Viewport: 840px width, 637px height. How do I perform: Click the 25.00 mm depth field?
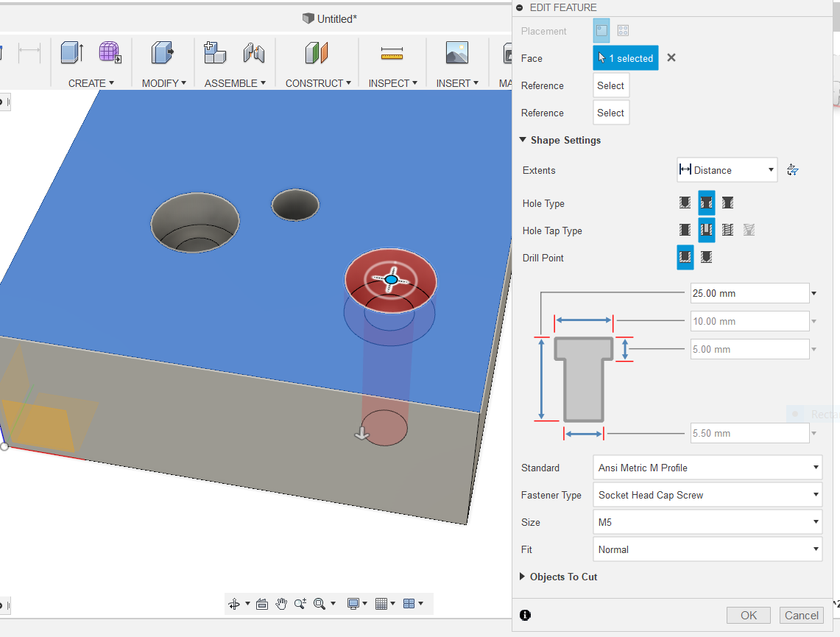pyautogui.click(x=749, y=294)
